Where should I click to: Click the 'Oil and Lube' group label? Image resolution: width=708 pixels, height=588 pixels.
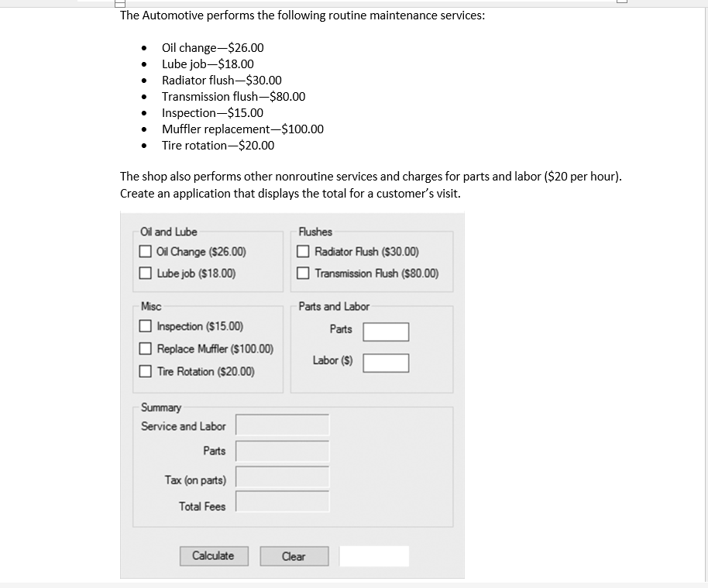click(168, 232)
